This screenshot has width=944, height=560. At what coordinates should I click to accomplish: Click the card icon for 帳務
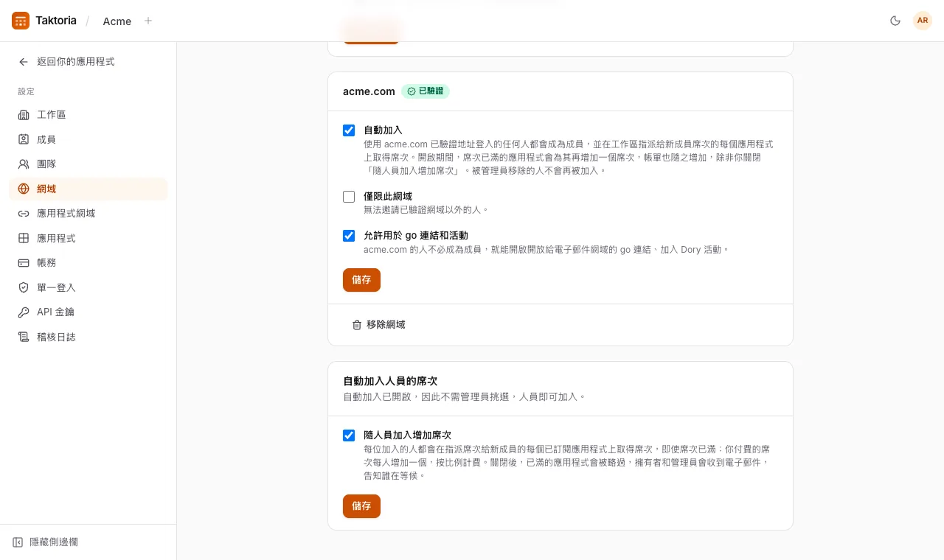click(24, 263)
